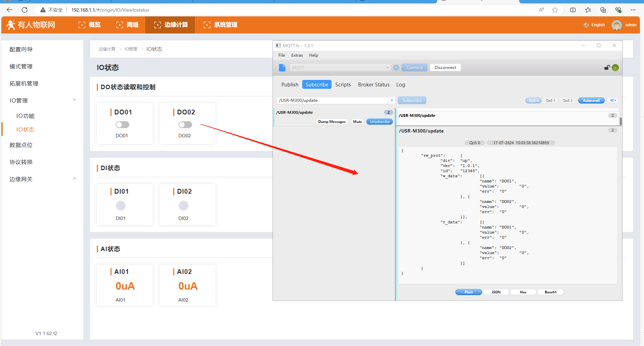
Task: Click the MQTT.fx new connection profile file icon
Action: click(x=282, y=68)
